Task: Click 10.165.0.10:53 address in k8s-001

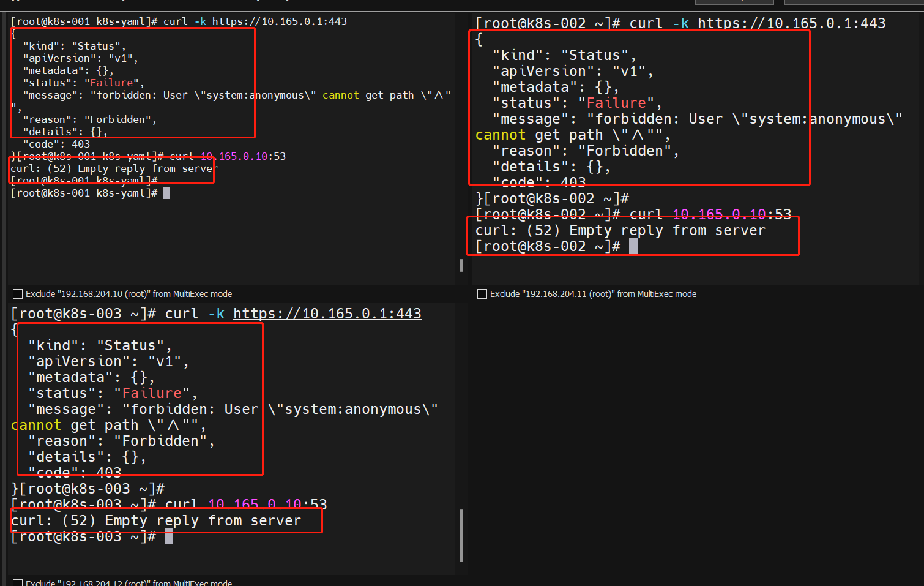Action: 243,156
